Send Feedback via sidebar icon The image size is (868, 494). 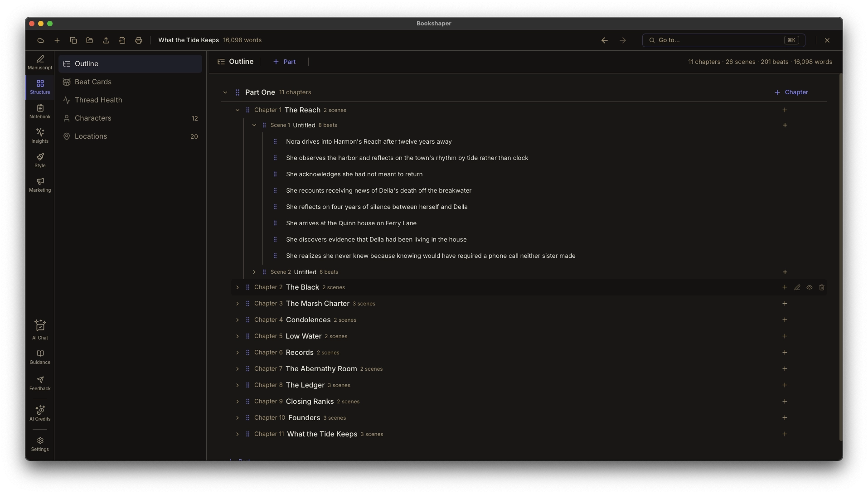40,383
